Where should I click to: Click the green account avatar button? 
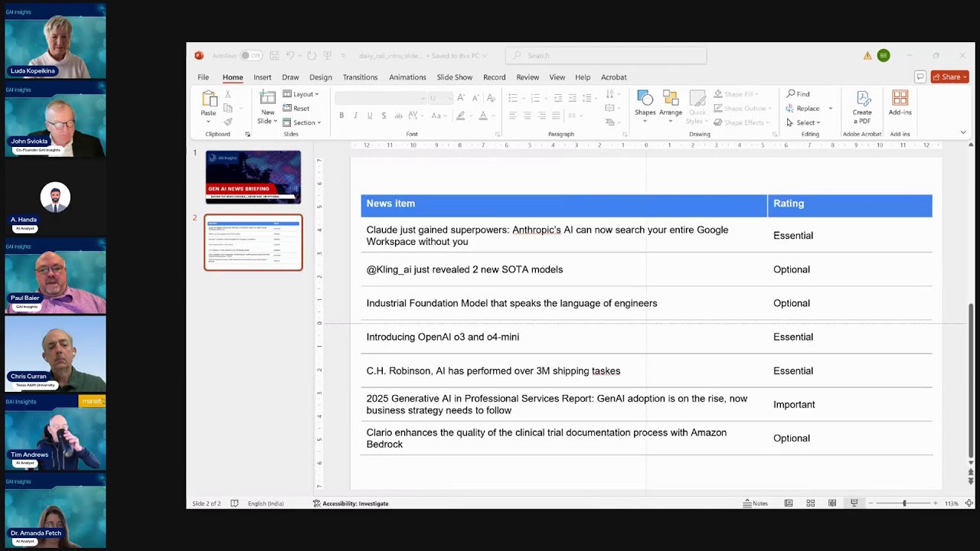(x=884, y=56)
